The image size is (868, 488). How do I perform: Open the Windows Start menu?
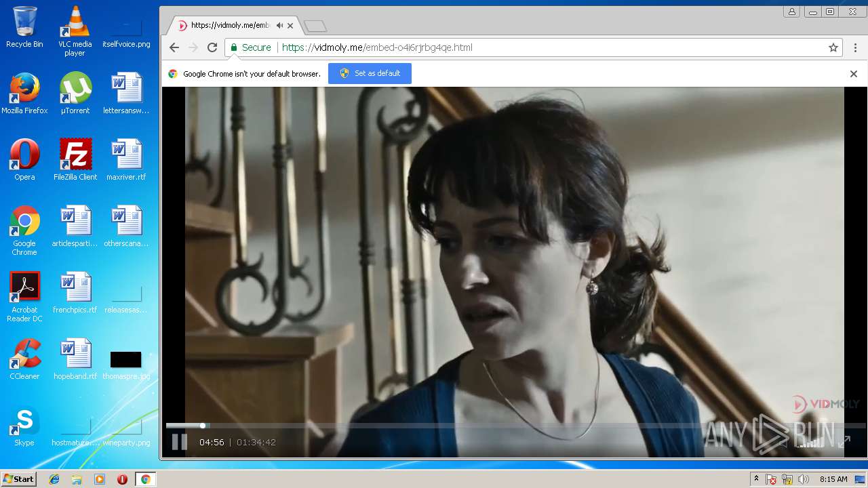[19, 479]
